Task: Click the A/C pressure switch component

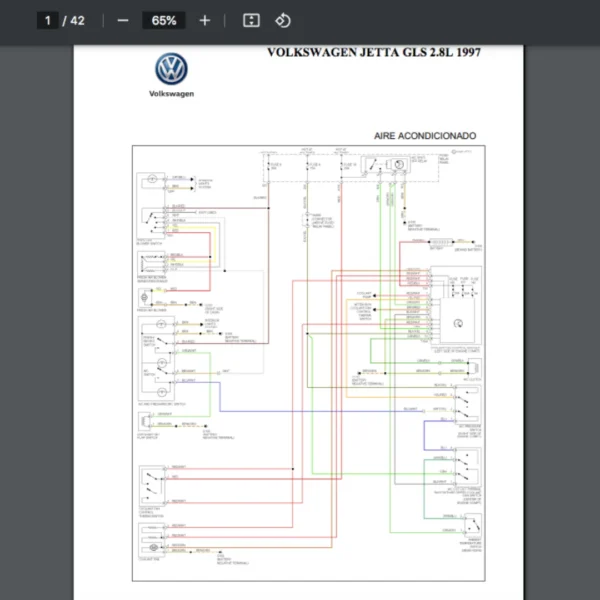Action: pos(467,404)
